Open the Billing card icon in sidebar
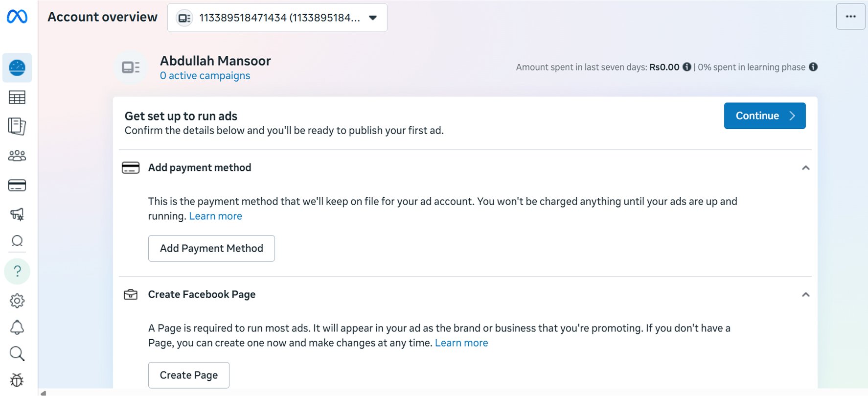This screenshot has width=868, height=396. (17, 186)
